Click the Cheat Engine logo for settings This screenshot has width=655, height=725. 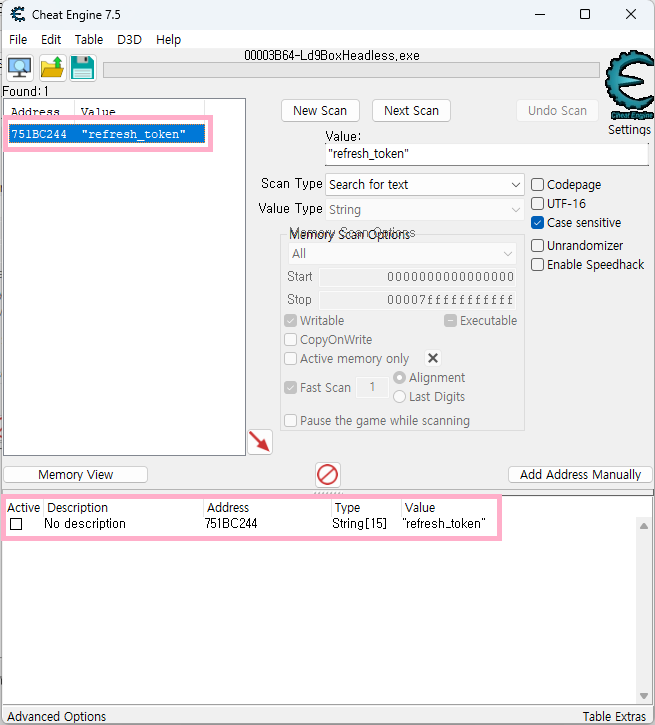pos(630,85)
